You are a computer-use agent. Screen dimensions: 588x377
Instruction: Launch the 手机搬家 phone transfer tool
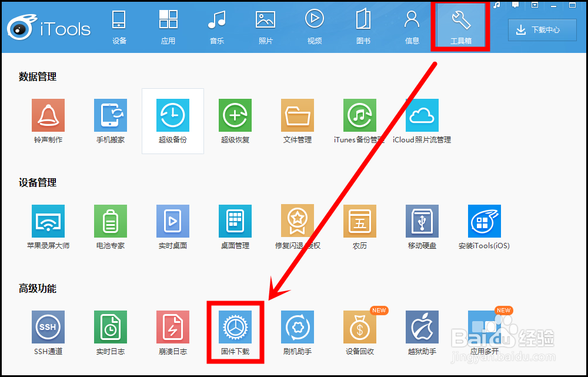[x=111, y=115]
